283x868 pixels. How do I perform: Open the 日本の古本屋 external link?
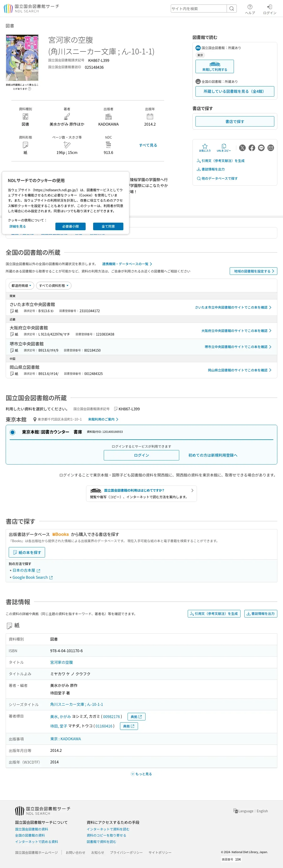click(26, 570)
